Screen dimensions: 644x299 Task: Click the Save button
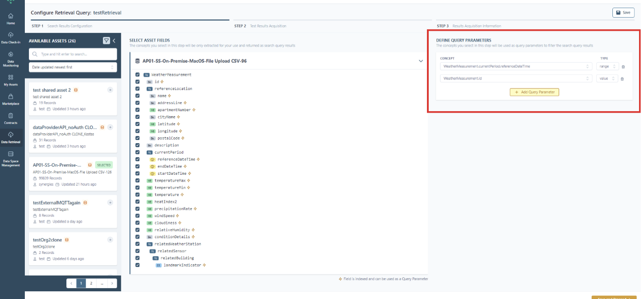tap(623, 13)
